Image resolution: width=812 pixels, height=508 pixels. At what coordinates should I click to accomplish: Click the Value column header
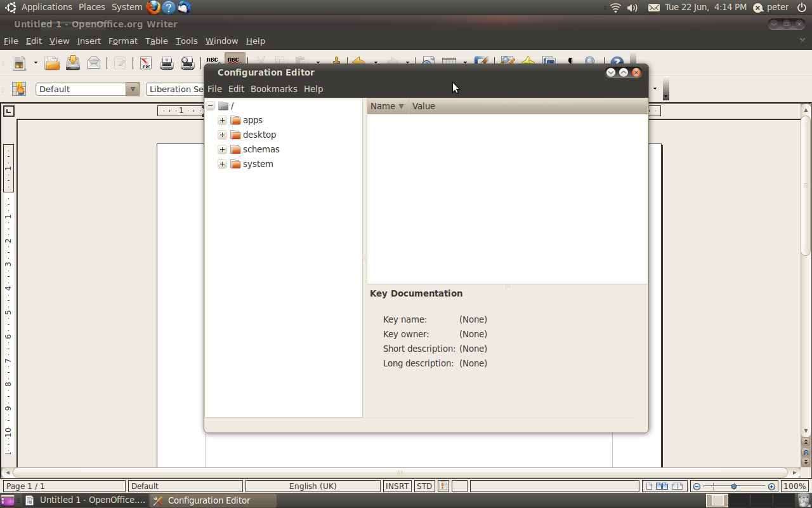[x=528, y=106]
